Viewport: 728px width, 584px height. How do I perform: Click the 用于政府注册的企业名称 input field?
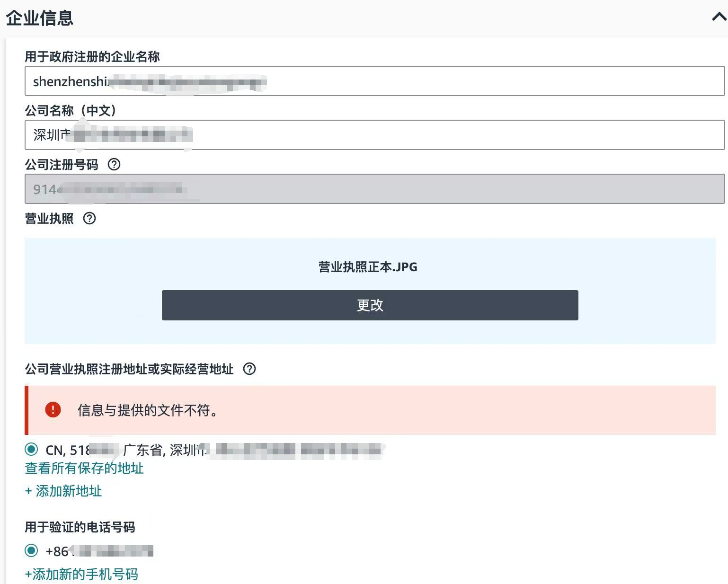(374, 81)
